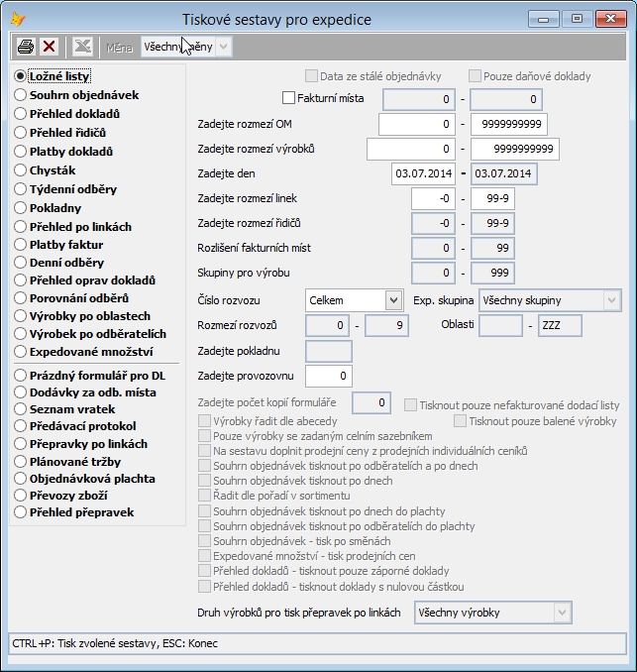Click rozmezí linek end 99-9 field
Viewport: 637px width, 672px height.
[x=492, y=198]
